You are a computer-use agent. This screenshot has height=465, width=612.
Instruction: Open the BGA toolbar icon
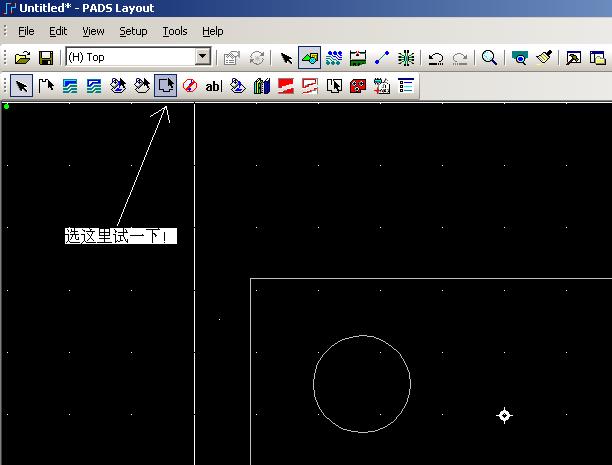(x=406, y=58)
